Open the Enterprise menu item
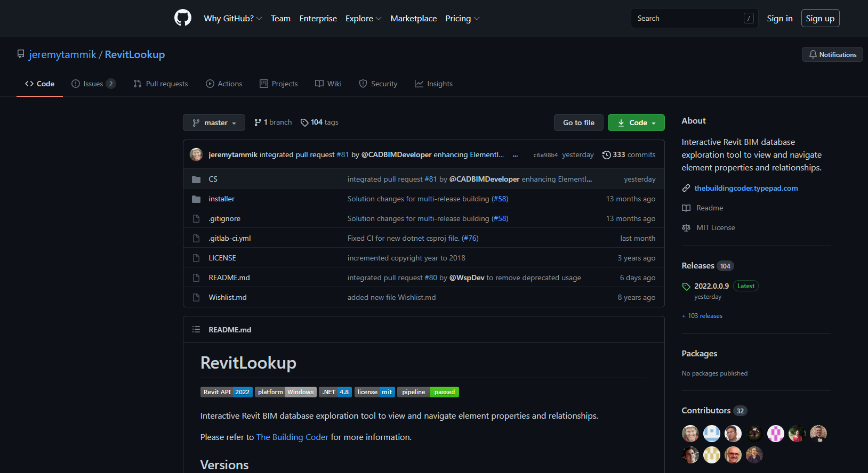The image size is (868, 473). coord(318,18)
